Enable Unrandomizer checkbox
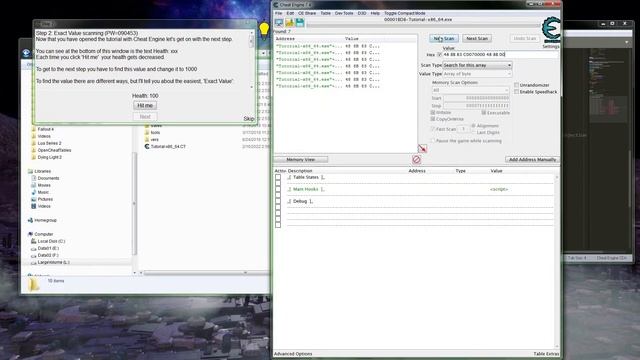The height and width of the screenshot is (360, 640). point(516,85)
